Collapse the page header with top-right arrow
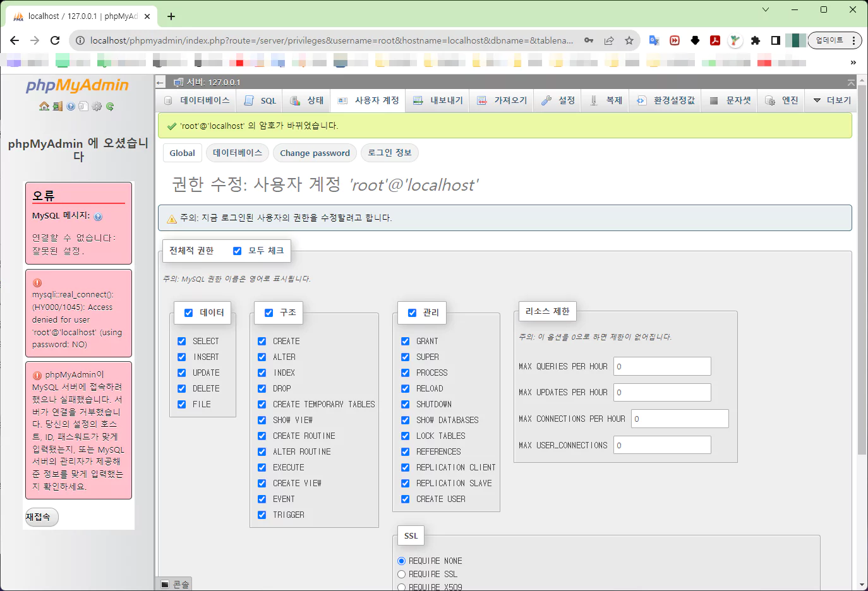This screenshot has height=591, width=868. click(851, 83)
